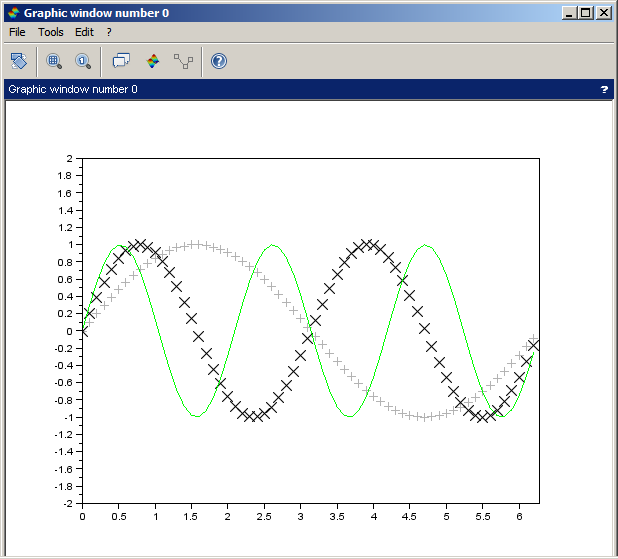Click the polyline node editing icon
Viewport: 618px width, 559px height.
tap(183, 61)
